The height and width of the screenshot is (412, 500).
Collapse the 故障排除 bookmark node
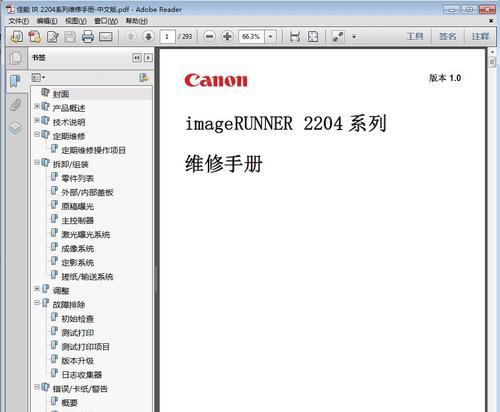tap(37, 303)
